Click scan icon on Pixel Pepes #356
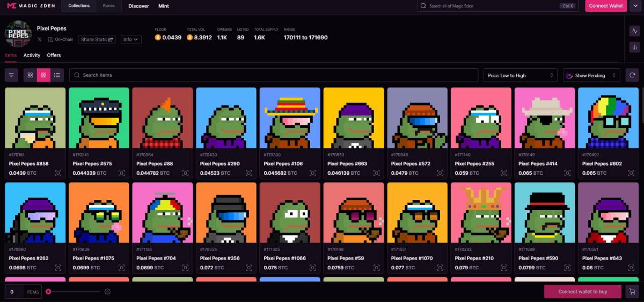Image resolution: width=644 pixels, height=302 pixels. [x=249, y=268]
